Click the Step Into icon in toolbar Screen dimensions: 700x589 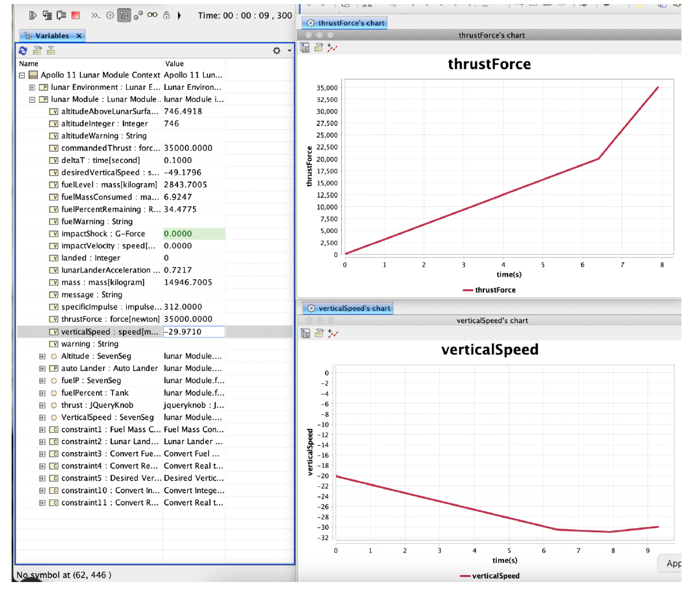coord(48,16)
